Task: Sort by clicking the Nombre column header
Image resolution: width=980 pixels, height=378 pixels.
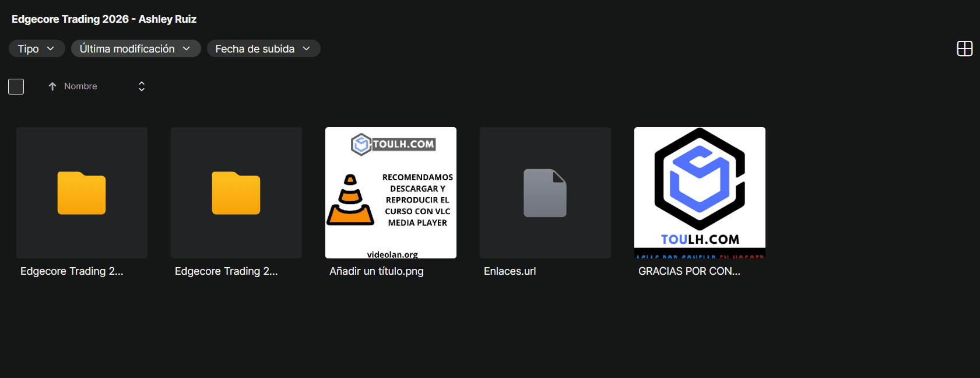Action: click(80, 86)
